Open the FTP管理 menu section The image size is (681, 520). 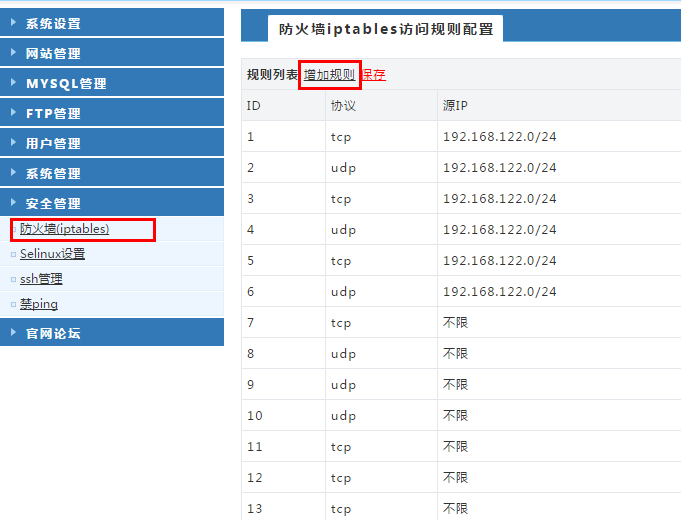(x=54, y=113)
